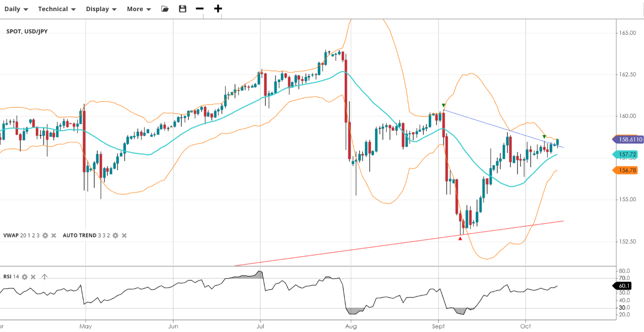Click the Jul date axis label
Image resolution: width=644 pixels, height=332 pixels.
pos(260,326)
